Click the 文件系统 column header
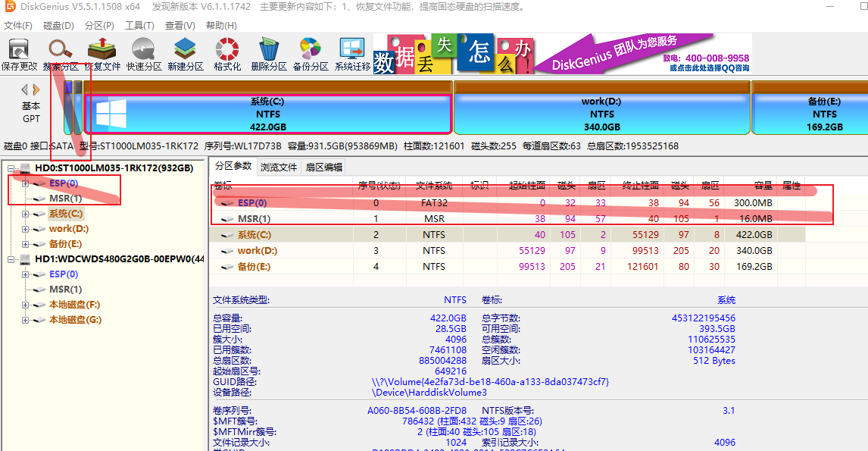This screenshot has height=451, width=868. coord(434,186)
